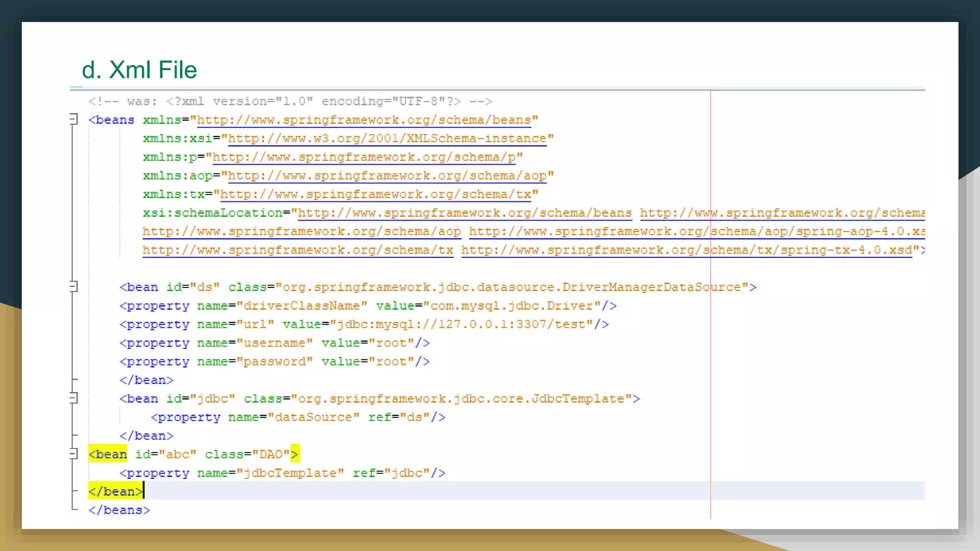
Task: Collapse the root beans element fold marker
Action: coord(73,119)
